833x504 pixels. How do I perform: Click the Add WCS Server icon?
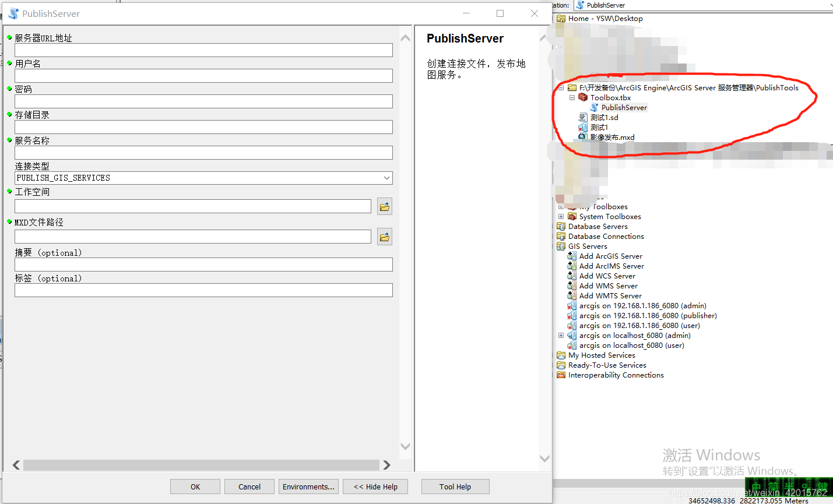tap(572, 276)
